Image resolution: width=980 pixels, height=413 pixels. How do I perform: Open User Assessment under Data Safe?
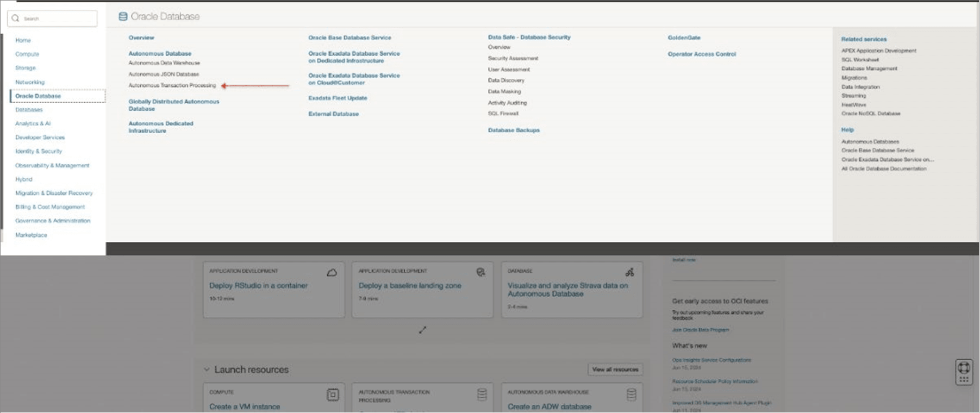click(509, 70)
